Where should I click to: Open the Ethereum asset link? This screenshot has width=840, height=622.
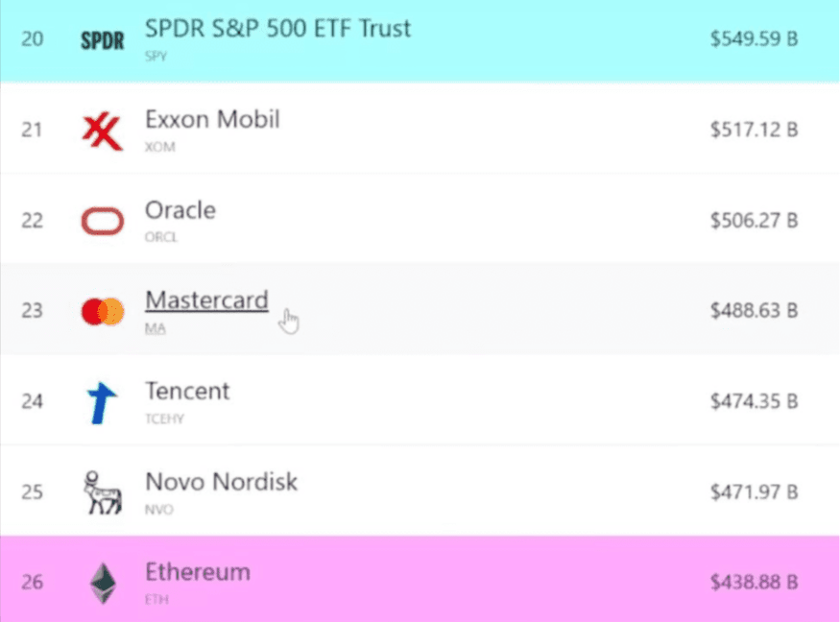(197, 572)
